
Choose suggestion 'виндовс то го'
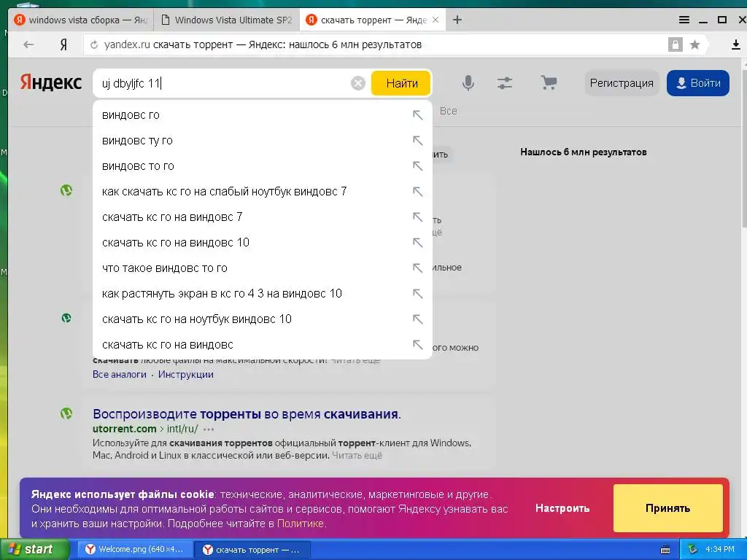pyautogui.click(x=262, y=166)
